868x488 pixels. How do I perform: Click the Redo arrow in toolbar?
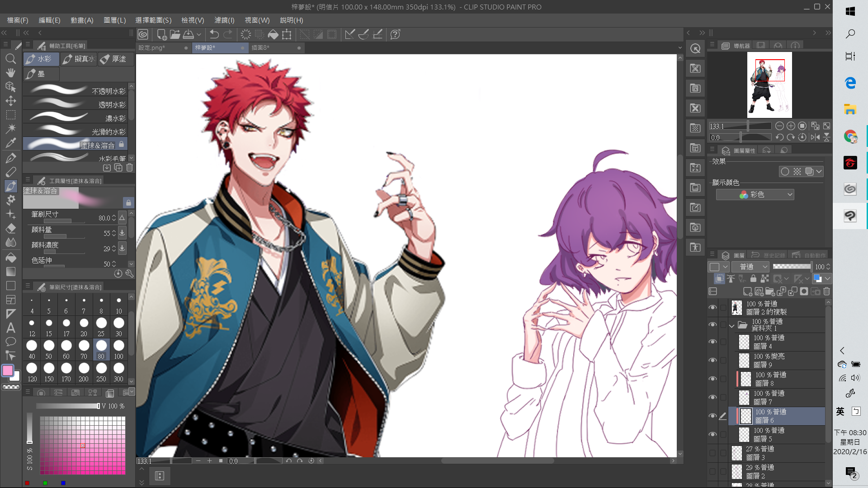(228, 34)
